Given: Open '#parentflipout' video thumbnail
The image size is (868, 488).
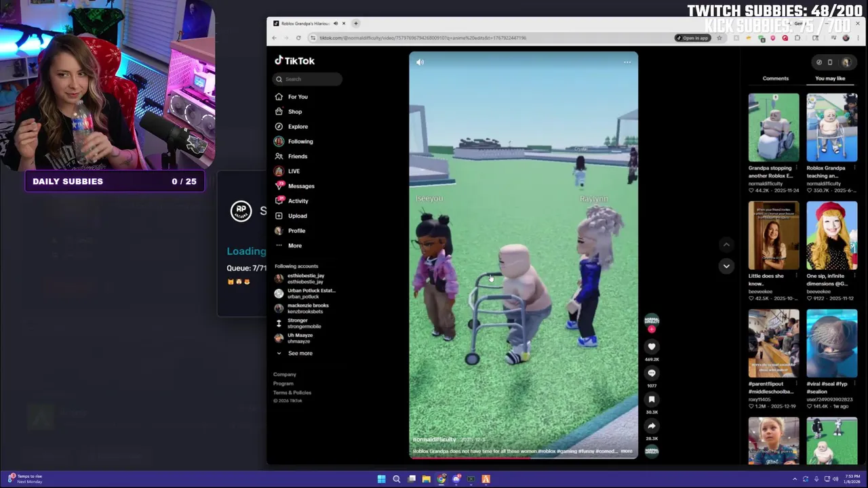Looking at the screenshot, I should pyautogui.click(x=774, y=344).
